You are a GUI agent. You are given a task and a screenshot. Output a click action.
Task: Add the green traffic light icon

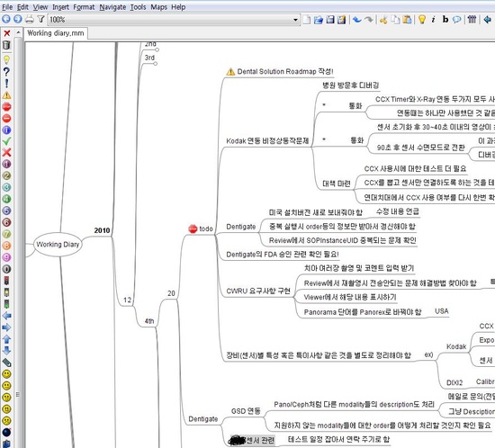pos(6,304)
